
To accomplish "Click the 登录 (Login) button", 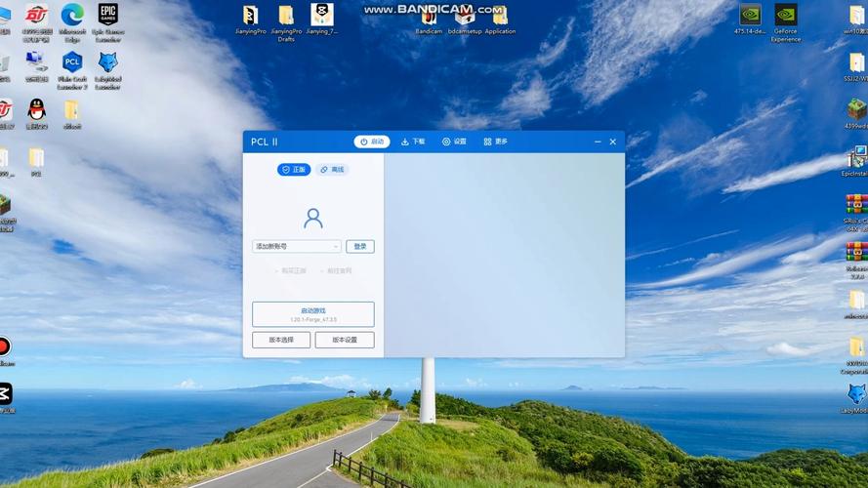I will (359, 247).
